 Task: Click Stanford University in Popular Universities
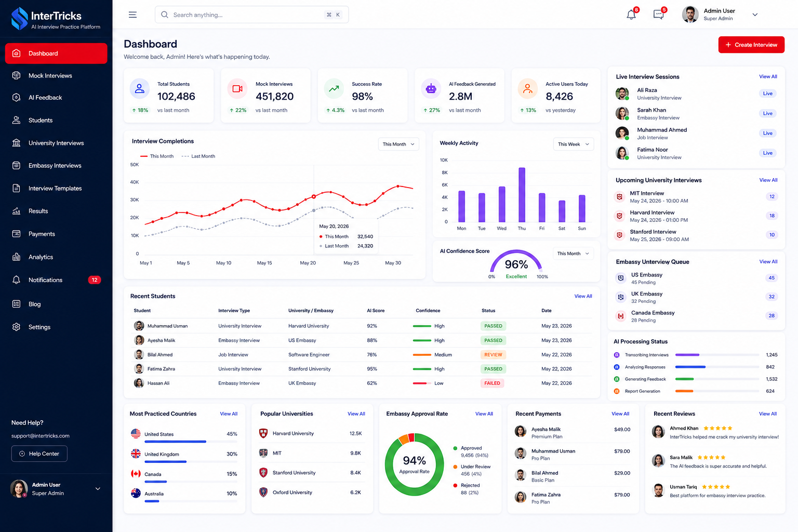294,473
